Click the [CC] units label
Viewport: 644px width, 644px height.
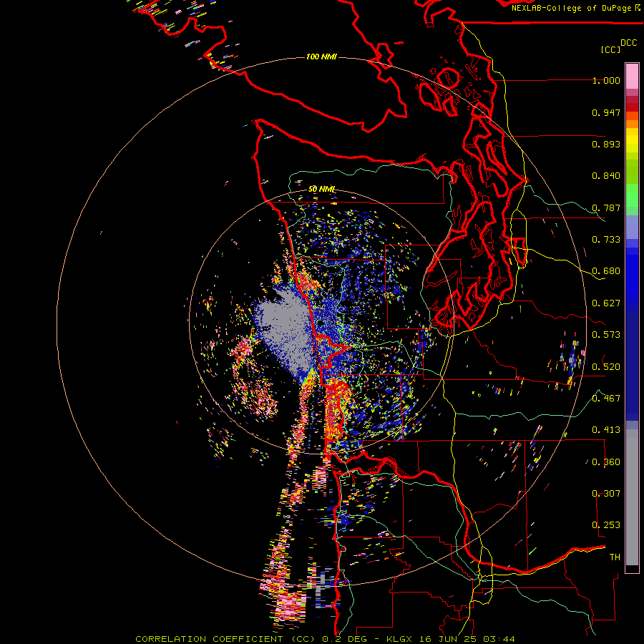point(610,49)
